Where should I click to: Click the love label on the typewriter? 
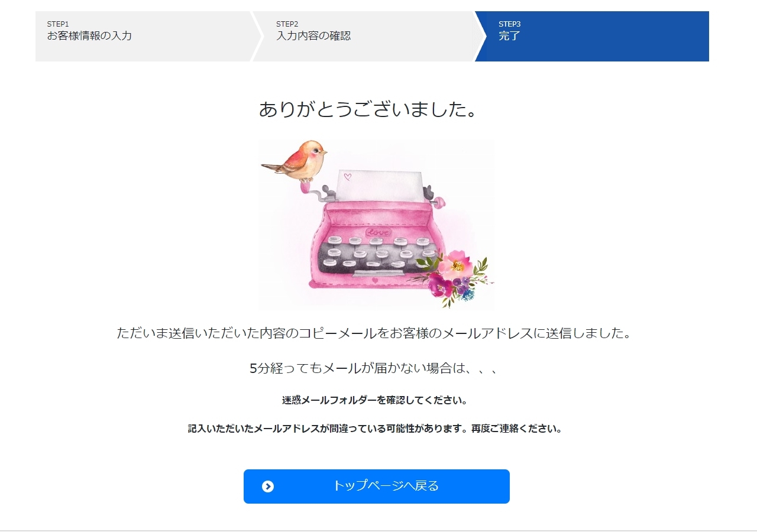378,232
